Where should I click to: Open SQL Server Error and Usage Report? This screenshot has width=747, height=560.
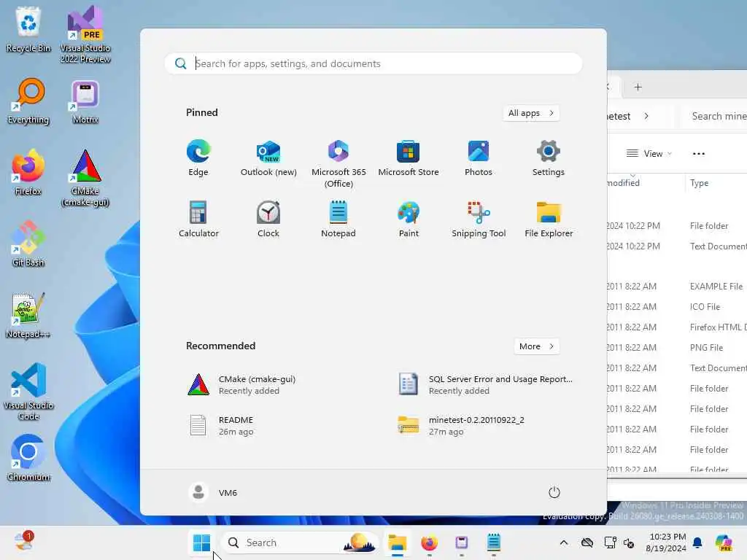pos(486,385)
